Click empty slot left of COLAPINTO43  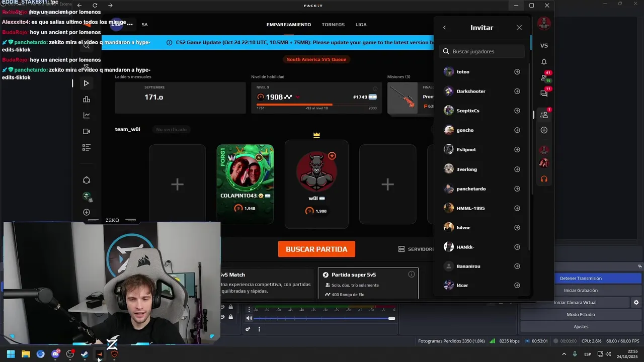coord(177,184)
